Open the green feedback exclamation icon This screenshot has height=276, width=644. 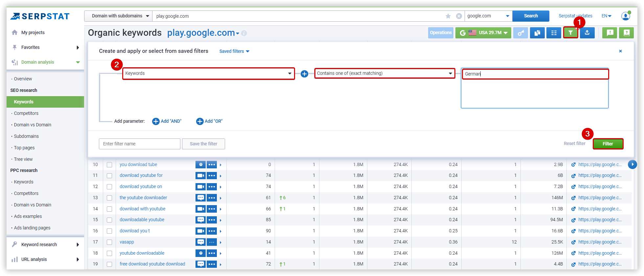pos(610,33)
